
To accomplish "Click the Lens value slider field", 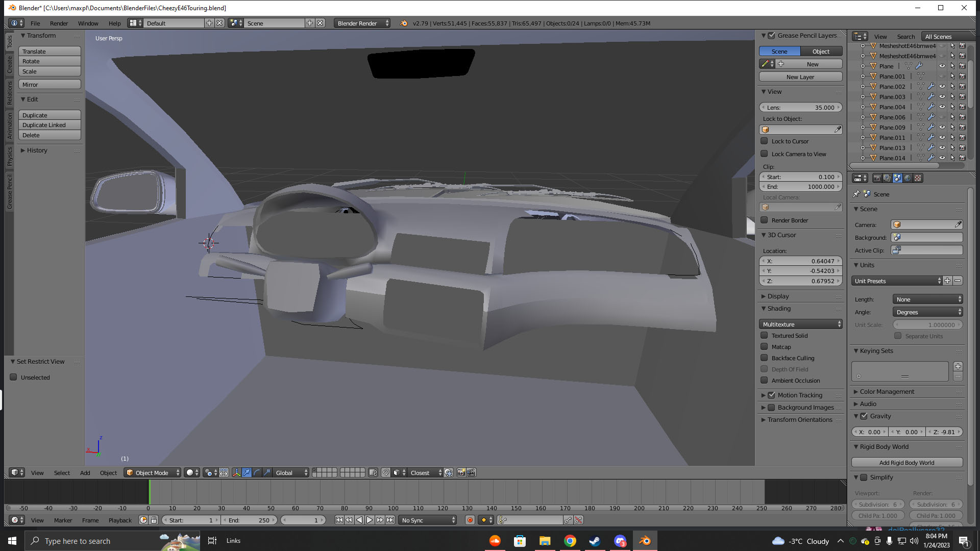I will [800, 108].
